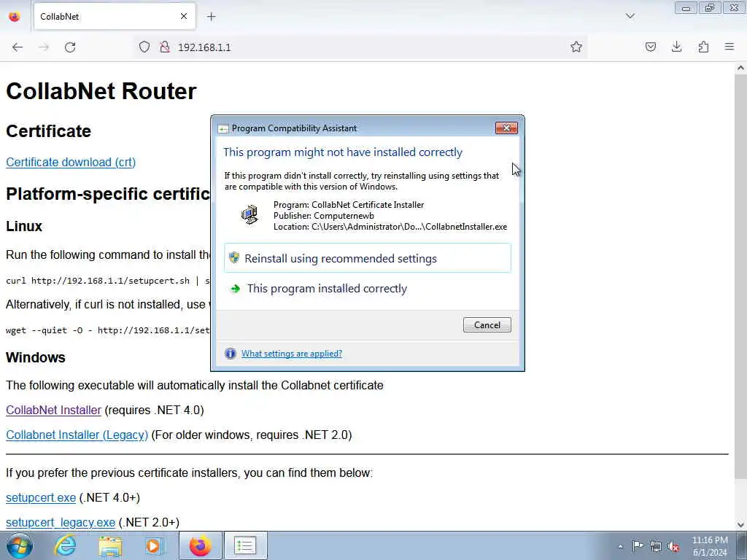Click the blue info icon in dialog
The image size is (747, 560).
click(x=231, y=354)
